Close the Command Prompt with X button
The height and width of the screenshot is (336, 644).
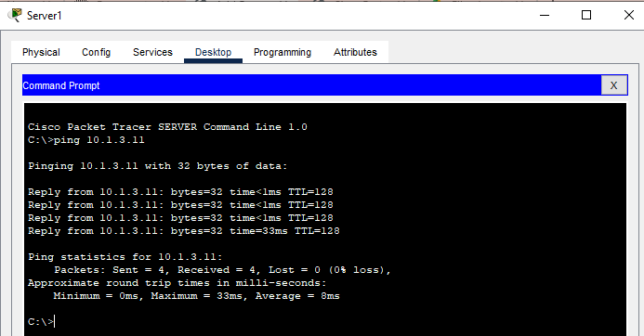click(x=614, y=85)
